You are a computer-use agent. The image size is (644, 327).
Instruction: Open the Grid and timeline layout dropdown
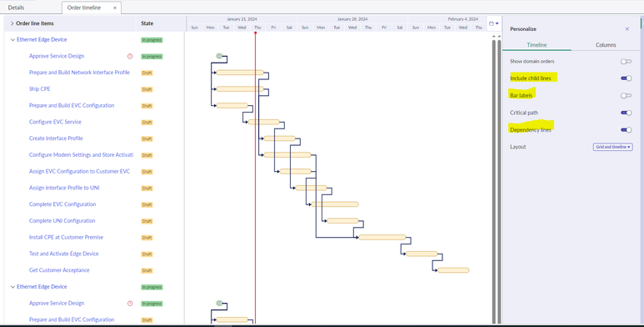tap(612, 147)
